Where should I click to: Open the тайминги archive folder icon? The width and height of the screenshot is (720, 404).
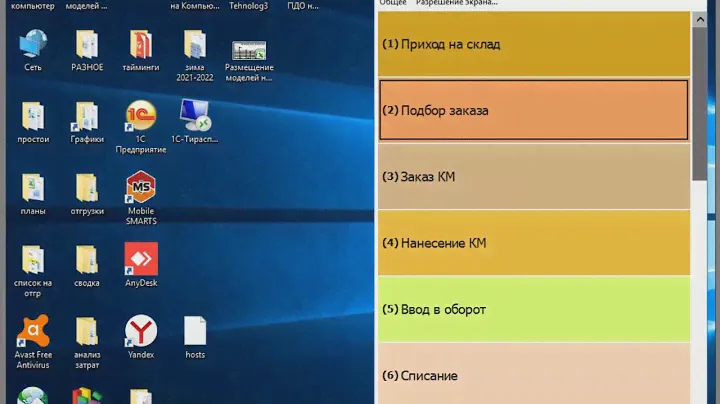pos(141,46)
